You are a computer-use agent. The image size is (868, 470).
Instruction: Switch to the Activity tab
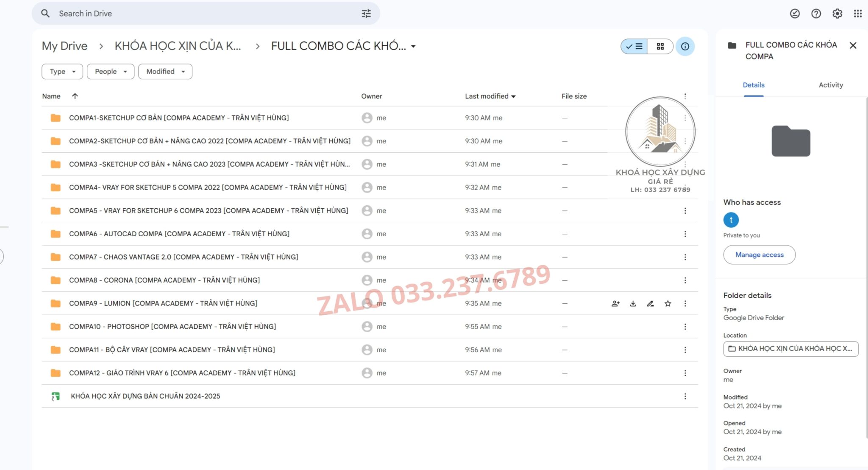tap(830, 85)
